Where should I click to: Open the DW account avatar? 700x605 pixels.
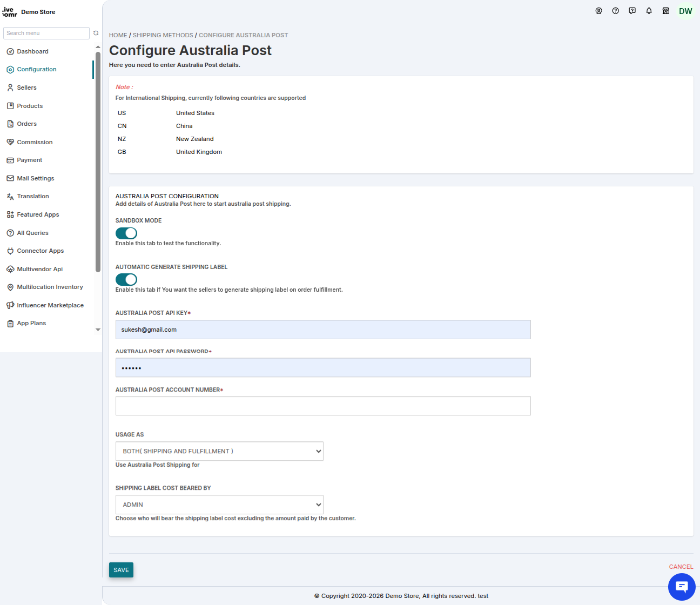tap(685, 11)
